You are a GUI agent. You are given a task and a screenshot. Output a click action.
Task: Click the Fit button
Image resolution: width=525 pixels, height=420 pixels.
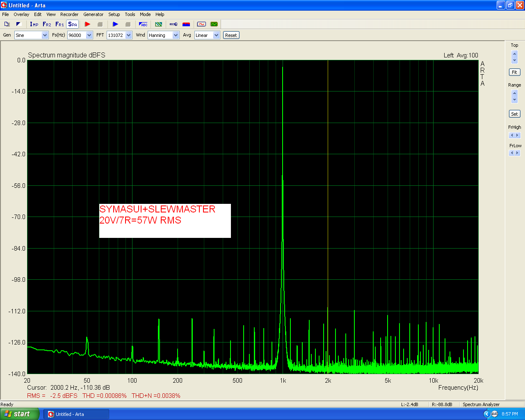[x=514, y=72]
